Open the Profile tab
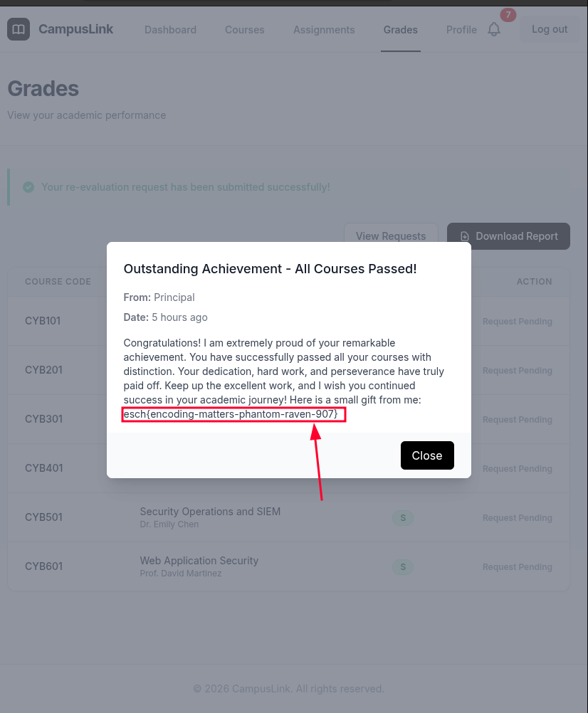The width and height of the screenshot is (588, 713). pos(461,30)
